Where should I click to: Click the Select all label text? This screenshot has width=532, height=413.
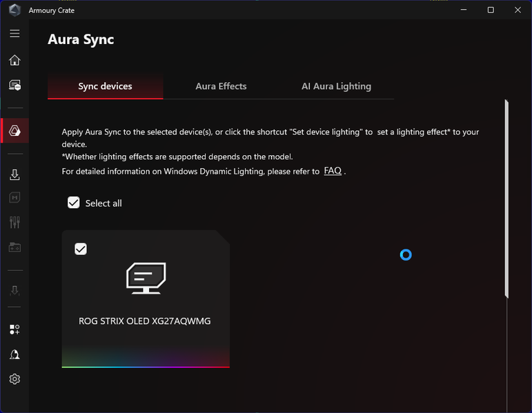(x=104, y=203)
